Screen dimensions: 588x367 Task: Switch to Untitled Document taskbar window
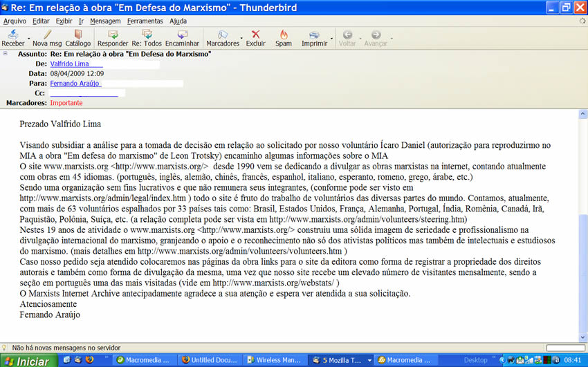point(210,360)
